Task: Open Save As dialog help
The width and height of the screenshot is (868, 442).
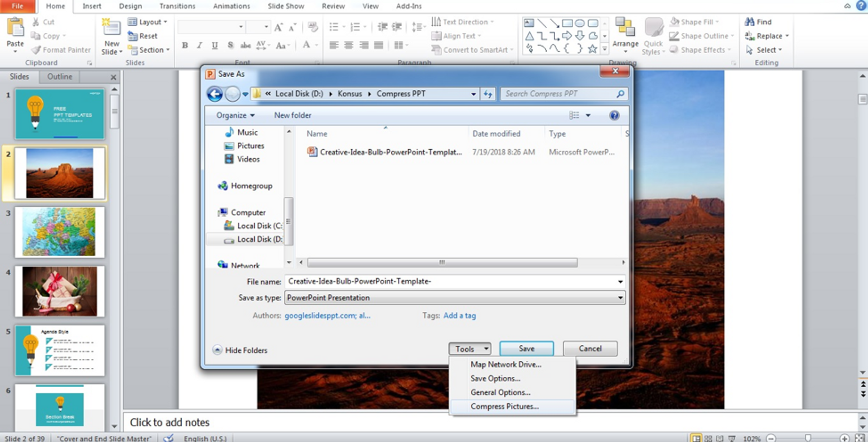Action: [x=614, y=115]
